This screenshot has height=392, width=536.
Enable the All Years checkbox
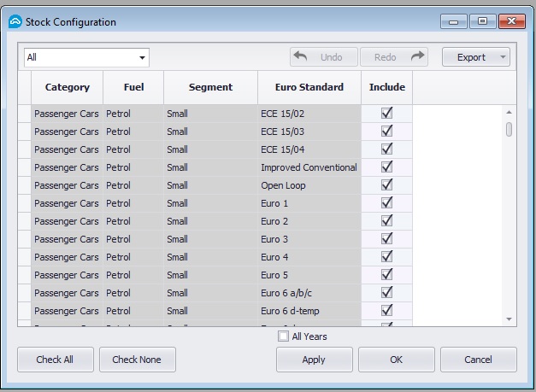point(284,336)
